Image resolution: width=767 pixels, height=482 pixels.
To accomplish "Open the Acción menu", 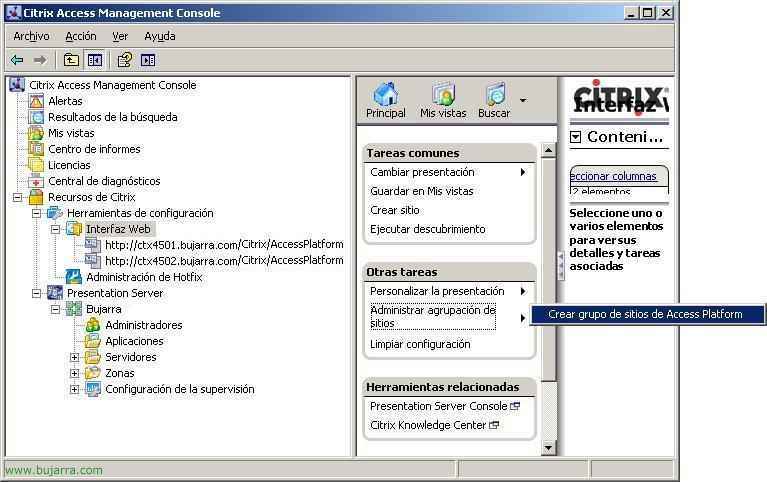I will point(81,36).
